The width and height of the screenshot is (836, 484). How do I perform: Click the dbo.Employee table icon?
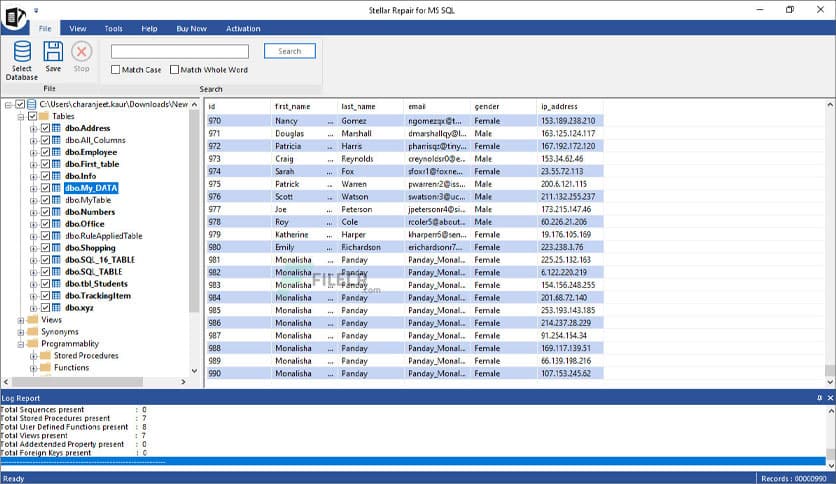click(56, 152)
